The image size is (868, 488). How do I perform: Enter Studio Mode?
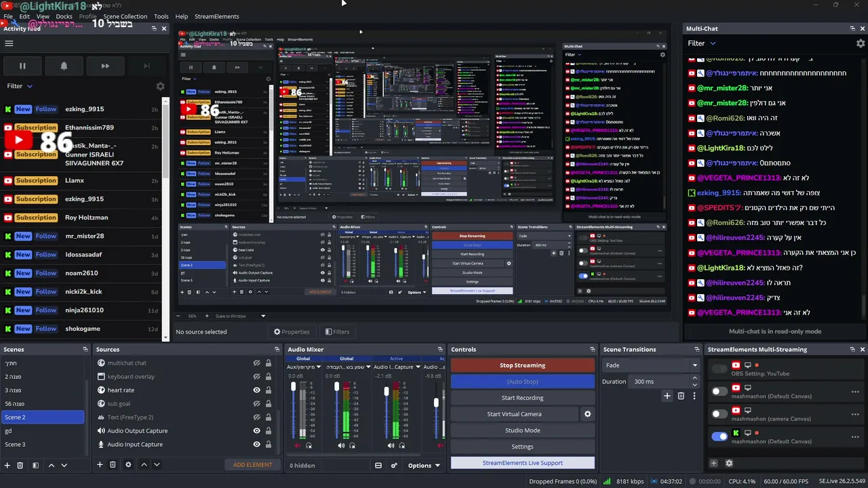(x=523, y=430)
